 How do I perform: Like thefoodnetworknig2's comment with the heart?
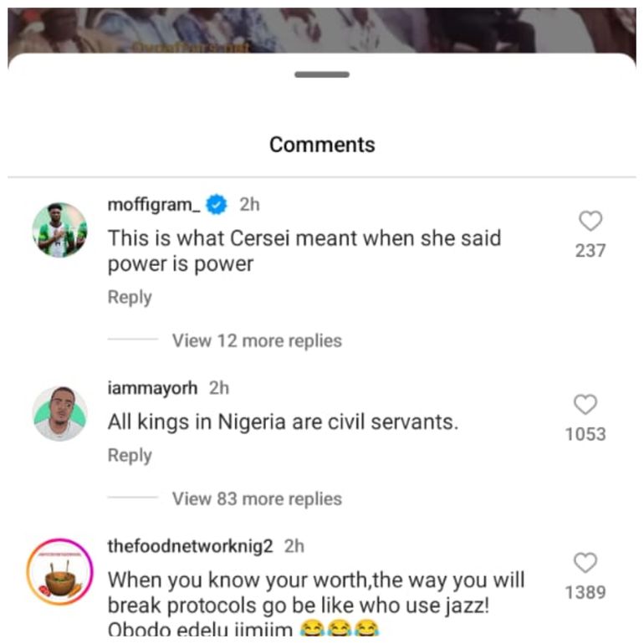pos(585,563)
